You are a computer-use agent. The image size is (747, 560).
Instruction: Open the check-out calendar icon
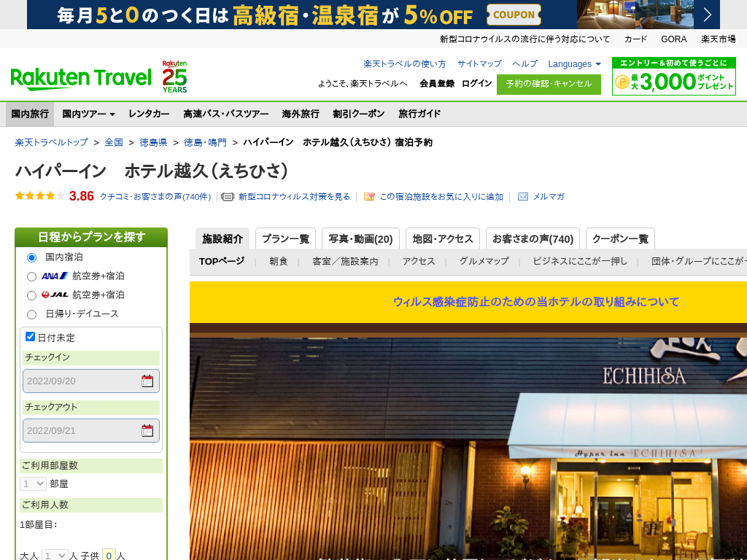pos(147,430)
